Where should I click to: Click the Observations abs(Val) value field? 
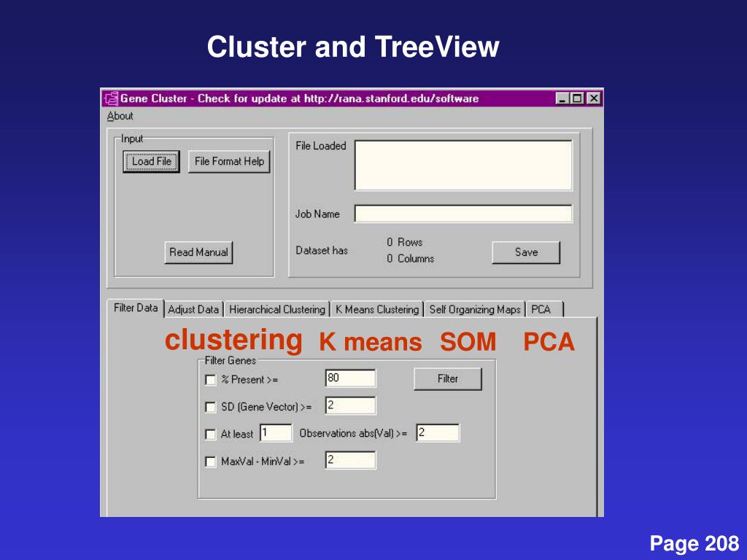tap(438, 433)
